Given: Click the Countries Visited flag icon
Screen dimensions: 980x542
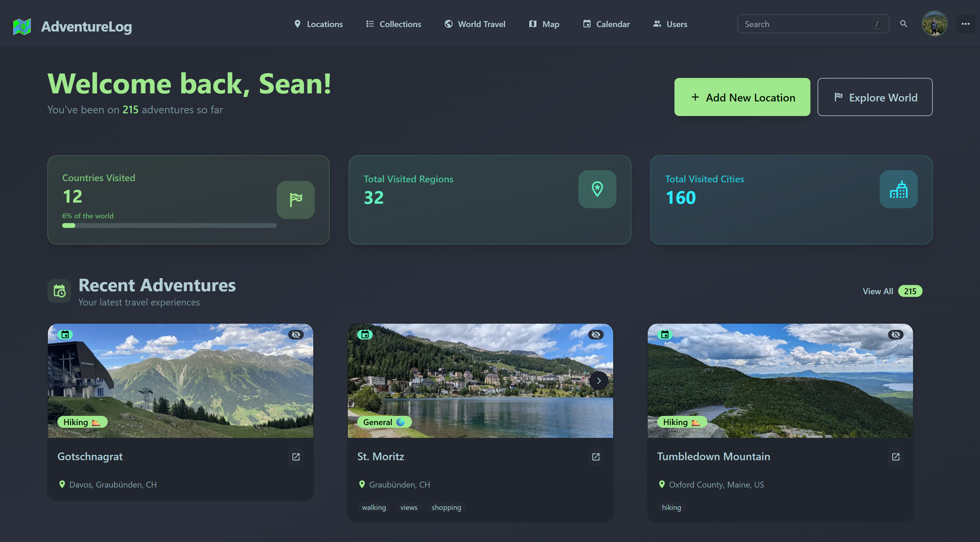Looking at the screenshot, I should (x=296, y=200).
